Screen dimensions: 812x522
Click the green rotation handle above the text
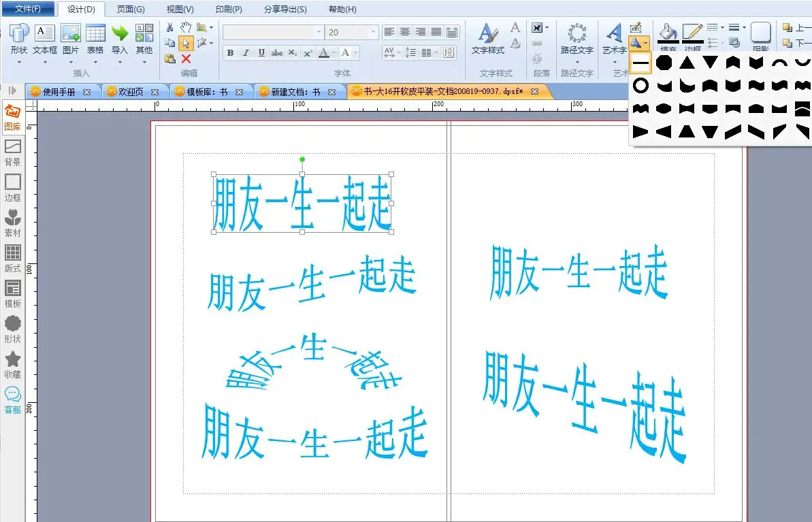point(302,159)
